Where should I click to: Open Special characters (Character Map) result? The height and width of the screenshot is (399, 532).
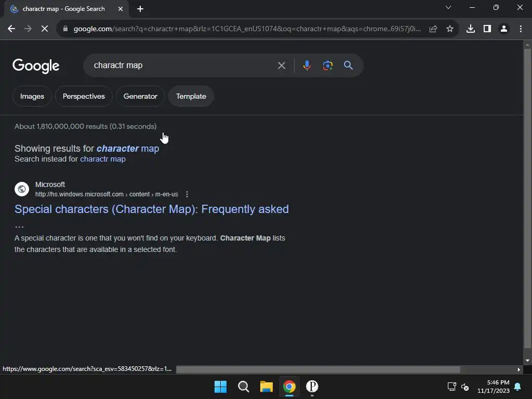tap(152, 209)
